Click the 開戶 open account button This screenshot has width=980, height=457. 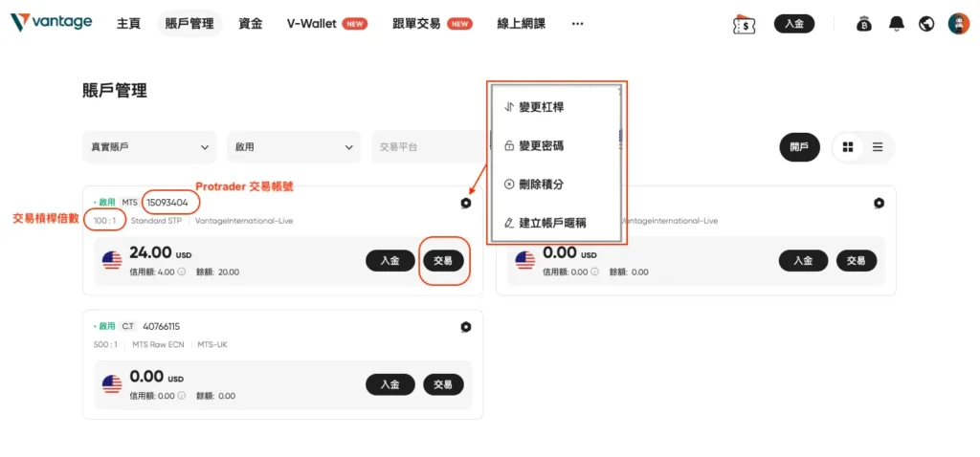coord(798,147)
